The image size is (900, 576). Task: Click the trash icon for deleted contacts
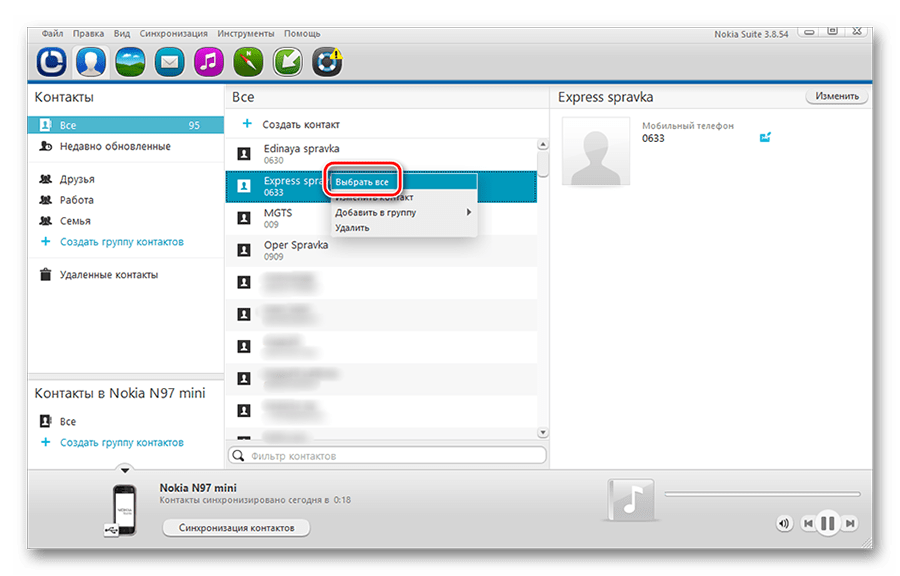pos(45,274)
